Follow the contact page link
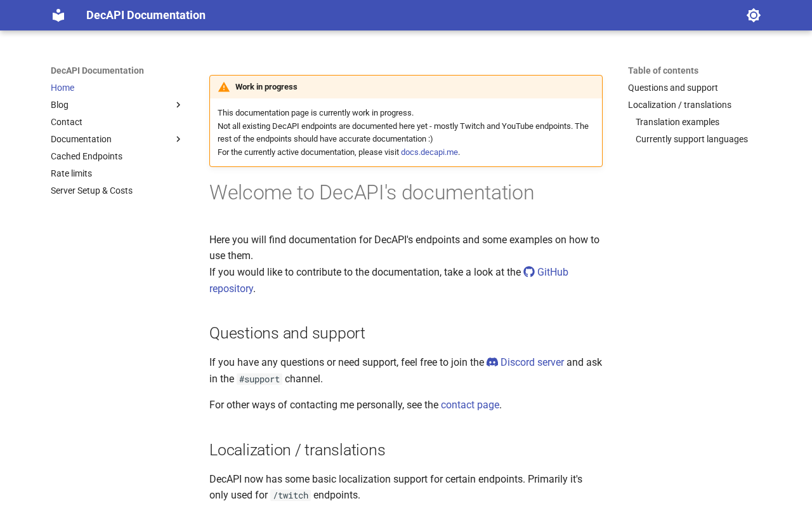This screenshot has height=508, width=812. 470,404
